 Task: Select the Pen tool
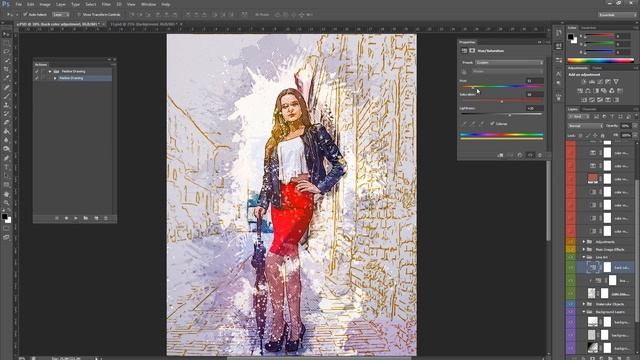[6, 158]
